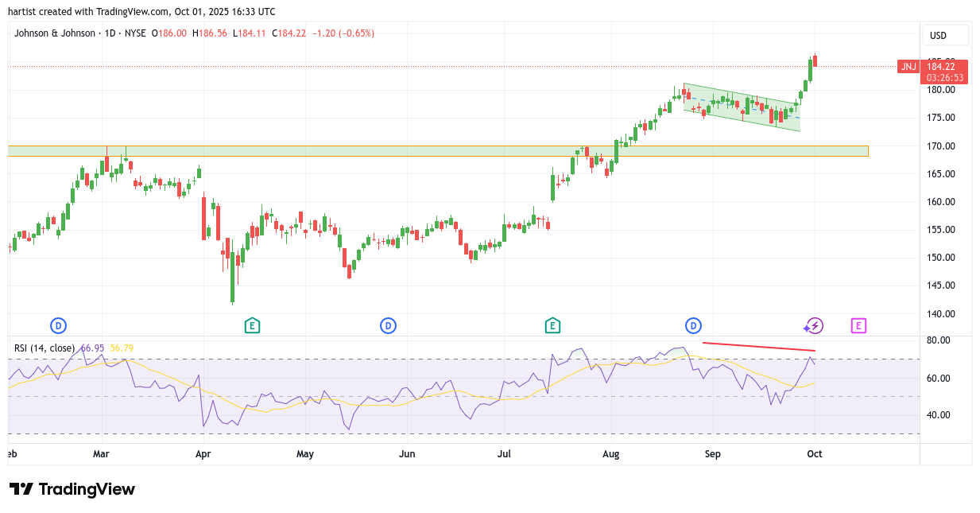Open the dividend marker in late May
980x513 pixels.
point(388,325)
